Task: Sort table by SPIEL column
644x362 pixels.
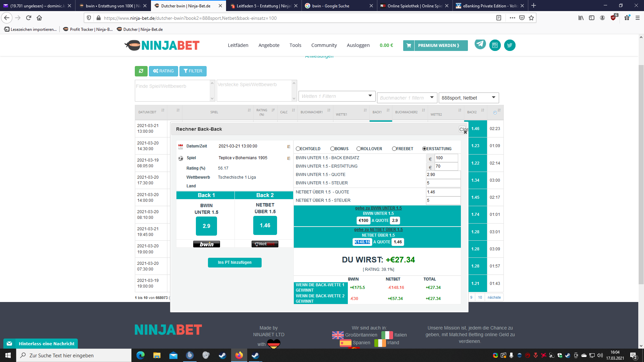Action: pos(217,112)
